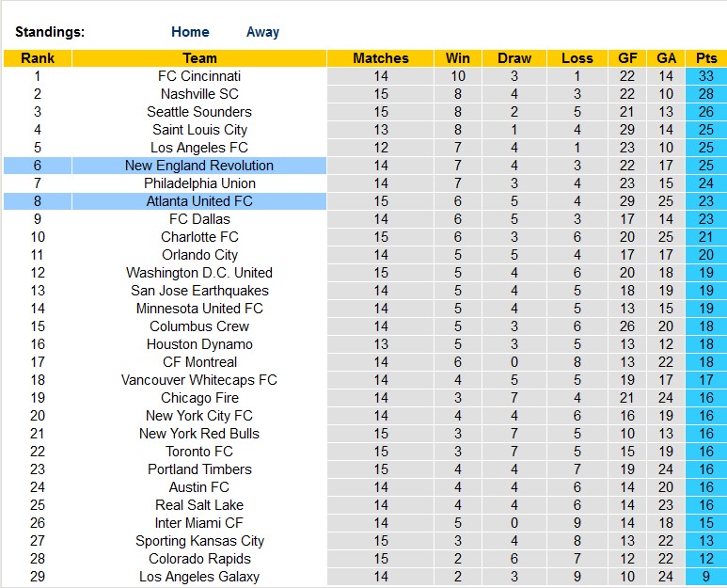Viewport: 727px width, 588px height.
Task: Switch to the Home standings tab
Action: click(x=190, y=32)
